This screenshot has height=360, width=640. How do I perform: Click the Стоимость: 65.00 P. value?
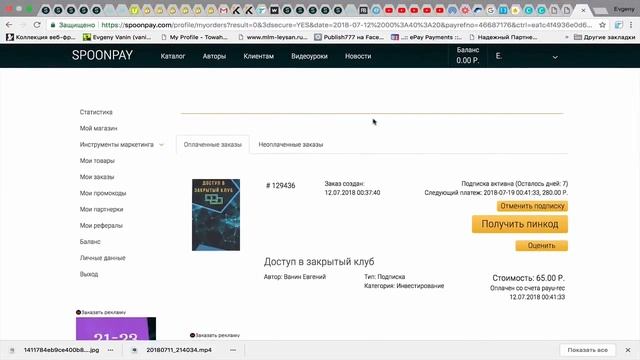pos(528,278)
